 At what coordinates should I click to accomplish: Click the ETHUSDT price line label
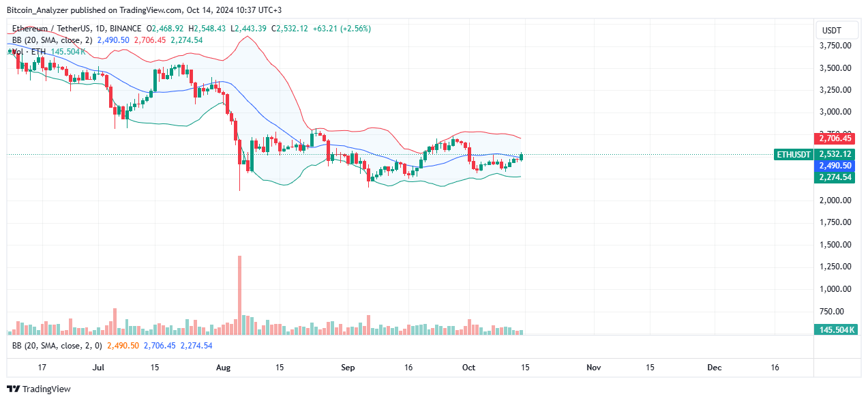point(794,155)
